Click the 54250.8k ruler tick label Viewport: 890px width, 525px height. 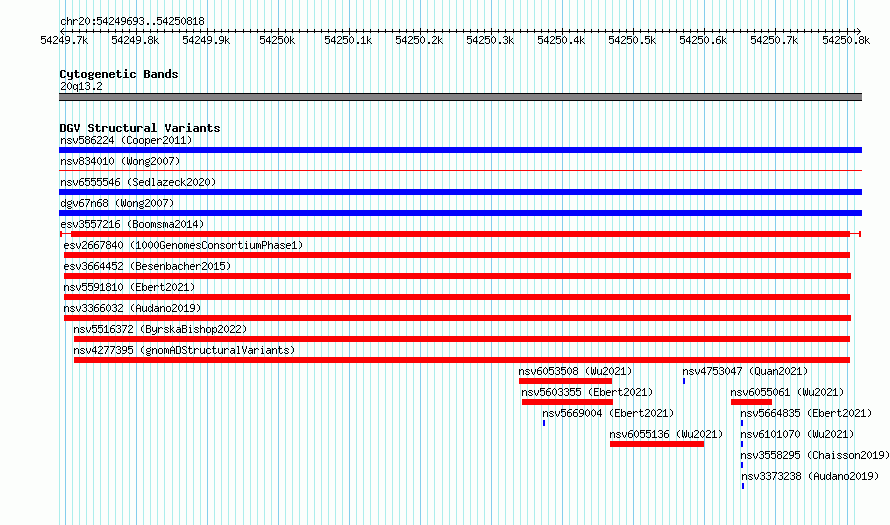pos(846,40)
